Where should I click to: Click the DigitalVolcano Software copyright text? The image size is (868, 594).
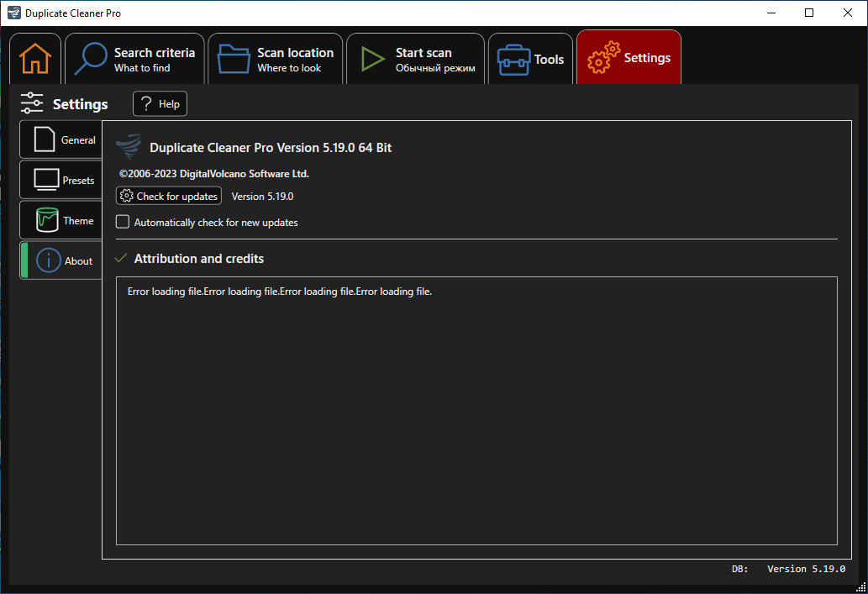(x=214, y=174)
